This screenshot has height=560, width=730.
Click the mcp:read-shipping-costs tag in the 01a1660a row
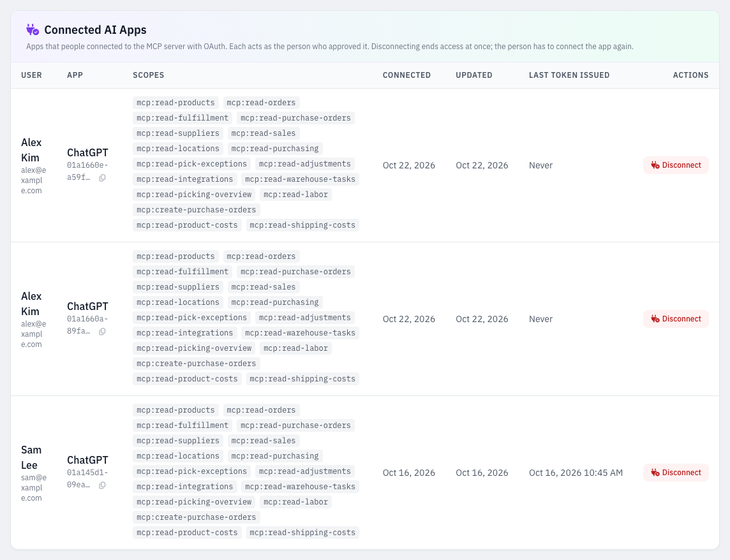pyautogui.click(x=302, y=379)
